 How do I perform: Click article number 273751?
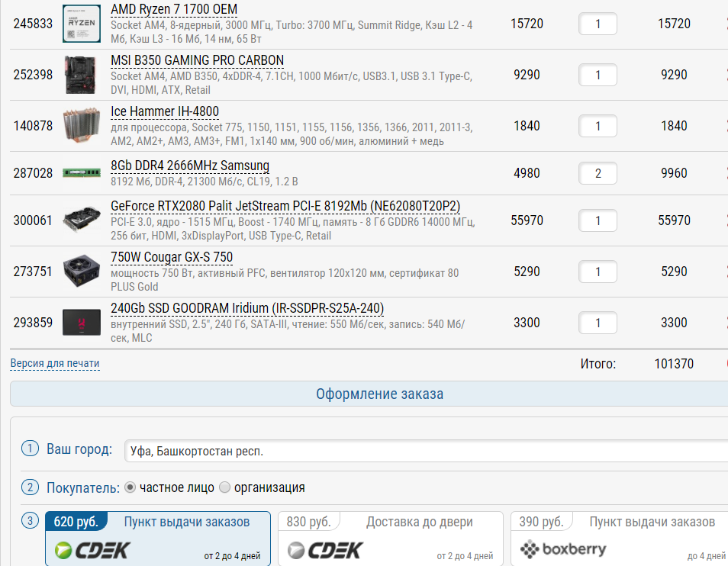[x=33, y=272]
